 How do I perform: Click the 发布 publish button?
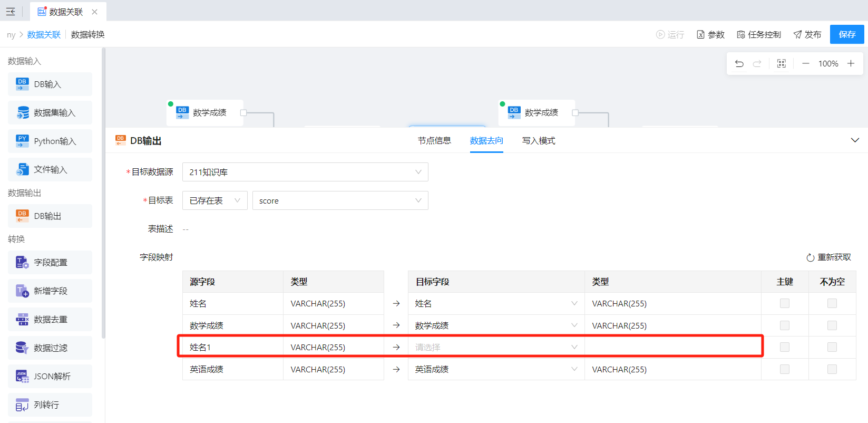point(807,34)
